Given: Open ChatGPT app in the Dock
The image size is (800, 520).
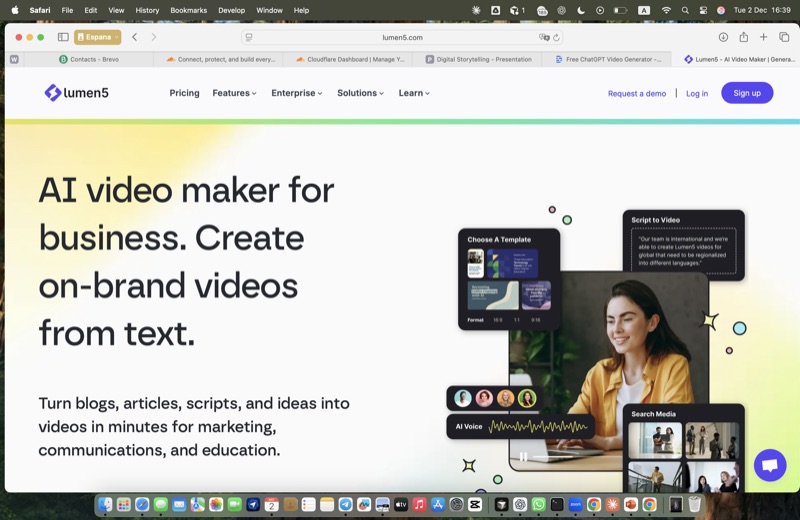Looking at the screenshot, I should [520, 505].
